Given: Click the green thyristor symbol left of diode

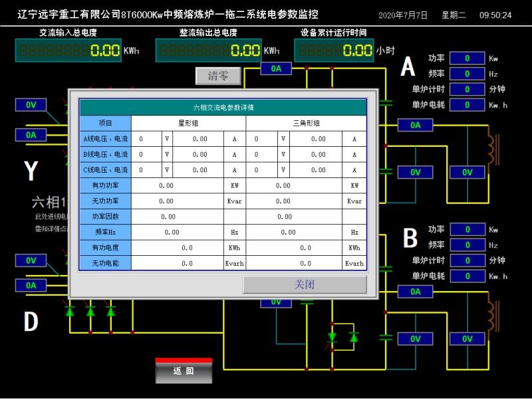Looking at the screenshot, I should click(332, 338).
